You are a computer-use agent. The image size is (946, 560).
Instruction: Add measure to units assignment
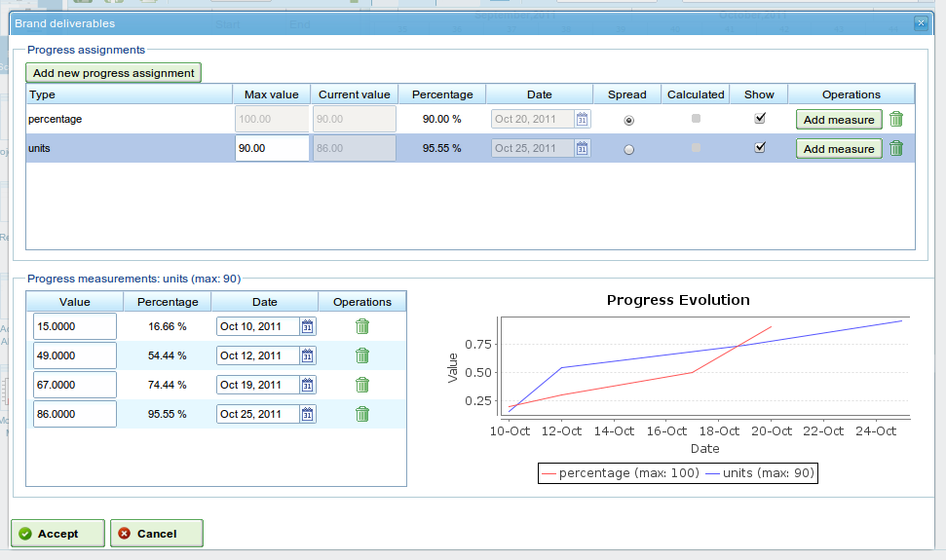(839, 148)
